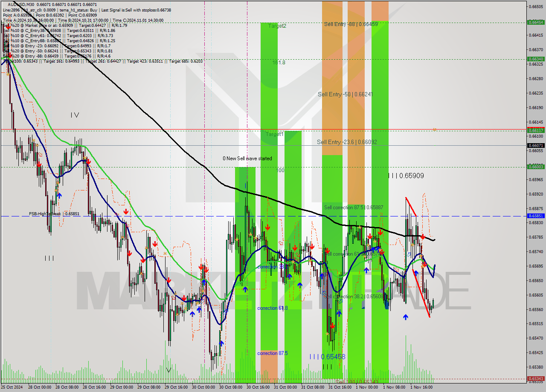Click the C_Entry61 row with R/R:3.73
This screenshot has height=392, width=546.
58,35
